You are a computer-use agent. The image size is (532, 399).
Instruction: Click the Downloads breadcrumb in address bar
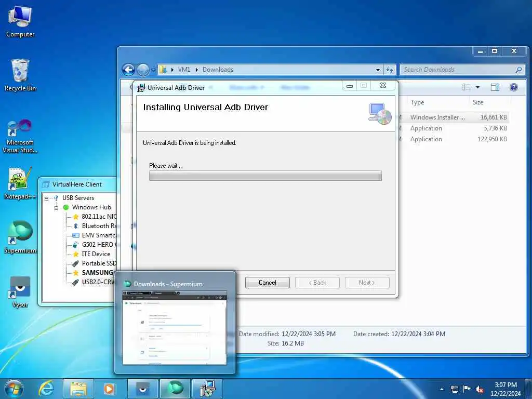[218, 70]
